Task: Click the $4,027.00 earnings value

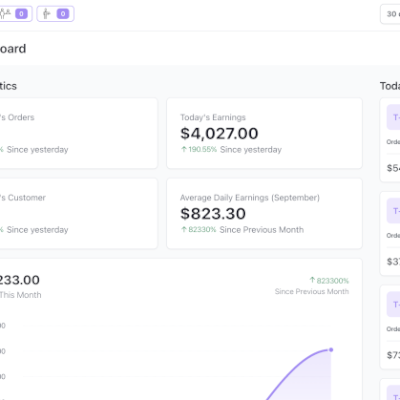Action: 219,134
